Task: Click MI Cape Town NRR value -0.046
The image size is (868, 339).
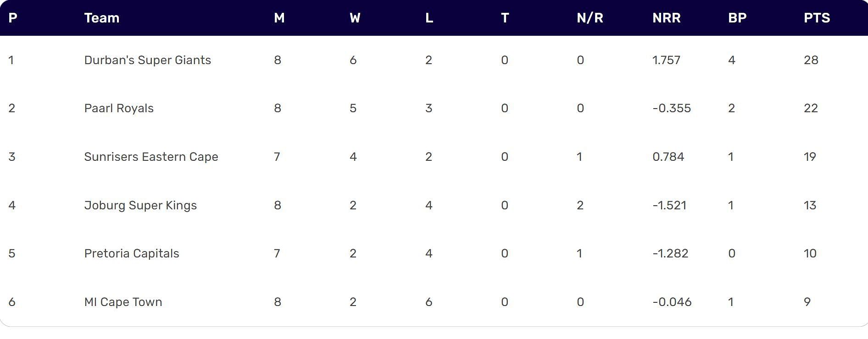Action: [672, 302]
